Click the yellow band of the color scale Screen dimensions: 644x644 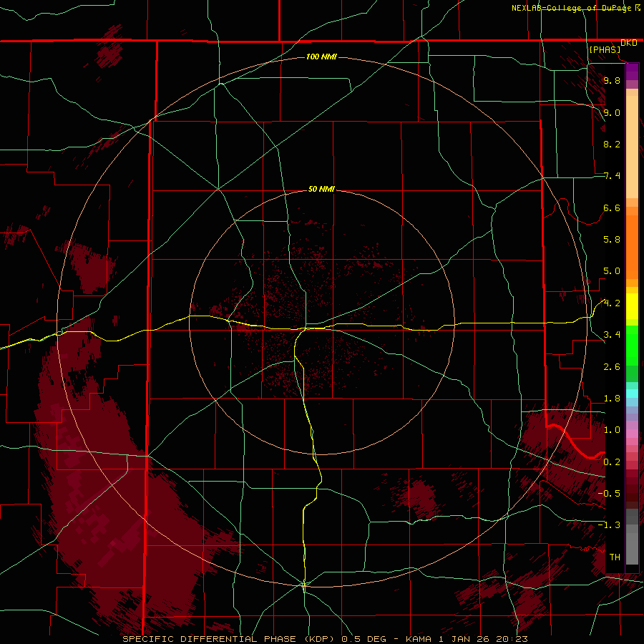pos(632,306)
